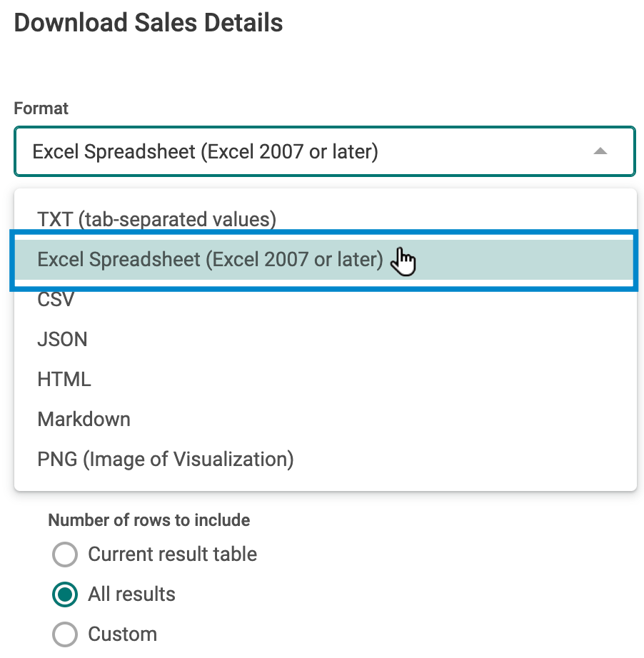Click the 'Custom' label text

[122, 634]
